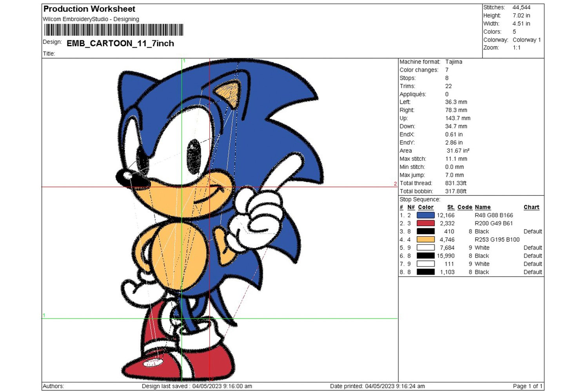The image size is (588, 391).
Task: Click the min stitch value "0.0 mm"
Action: pos(455,167)
